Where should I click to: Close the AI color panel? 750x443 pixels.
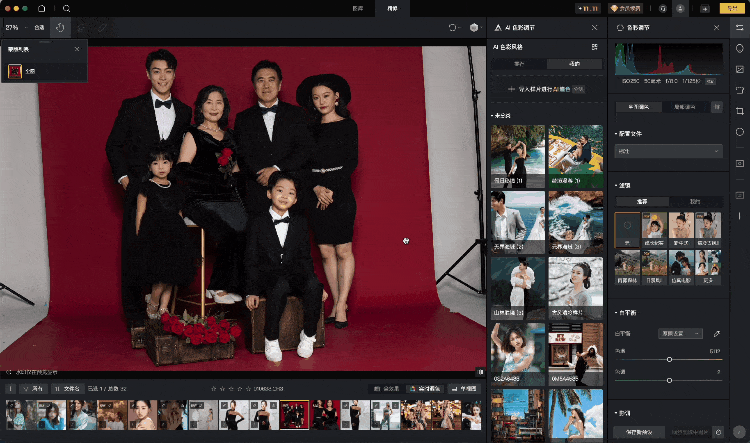[595, 28]
